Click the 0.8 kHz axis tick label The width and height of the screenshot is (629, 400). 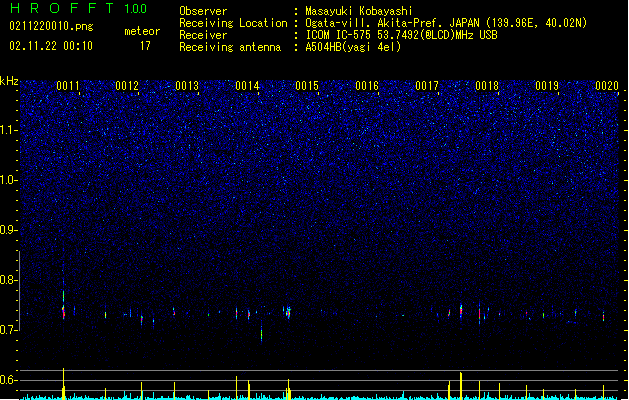(x=8, y=280)
